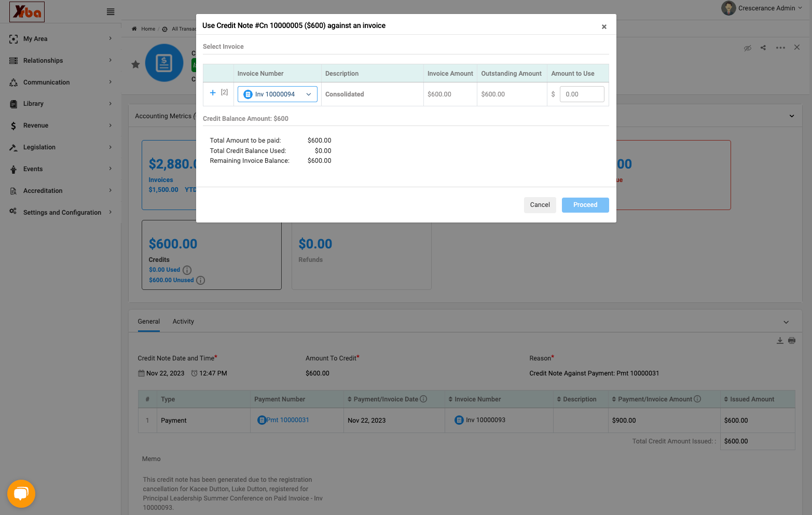Image resolution: width=812 pixels, height=515 pixels.
Task: Click the Events sidebar icon
Action: [13, 169]
